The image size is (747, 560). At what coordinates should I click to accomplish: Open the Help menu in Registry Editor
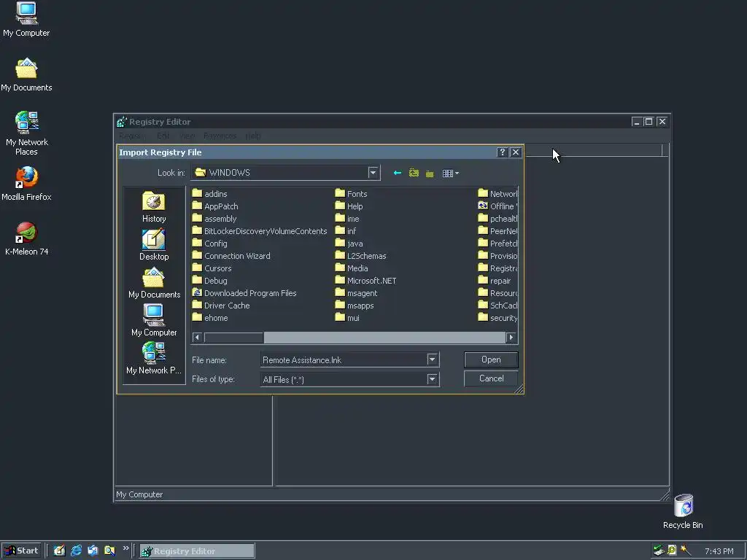[x=253, y=136]
